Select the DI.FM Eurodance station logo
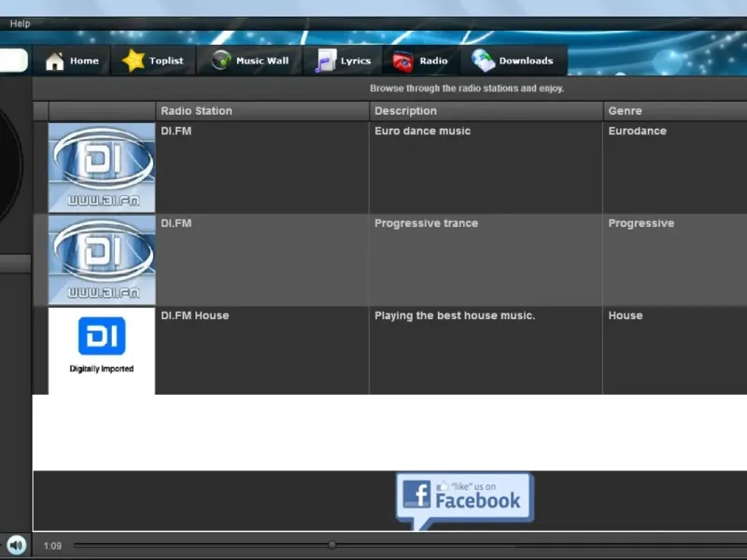747x560 pixels. point(102,168)
